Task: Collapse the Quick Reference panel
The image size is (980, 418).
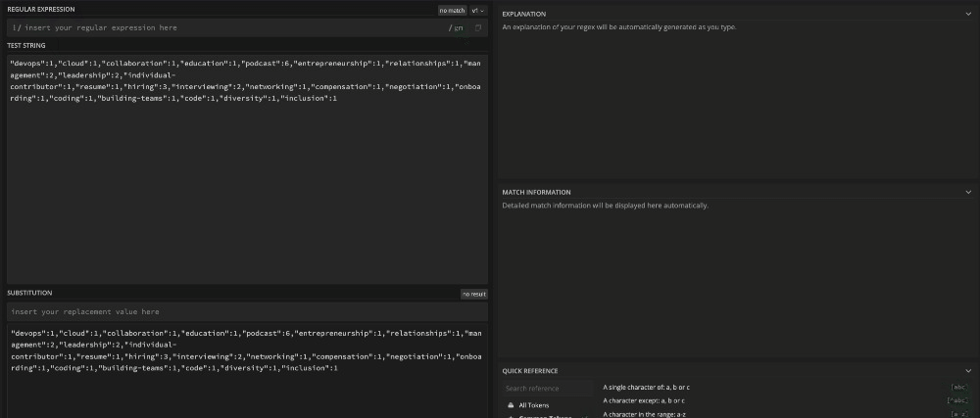Action: (x=968, y=371)
